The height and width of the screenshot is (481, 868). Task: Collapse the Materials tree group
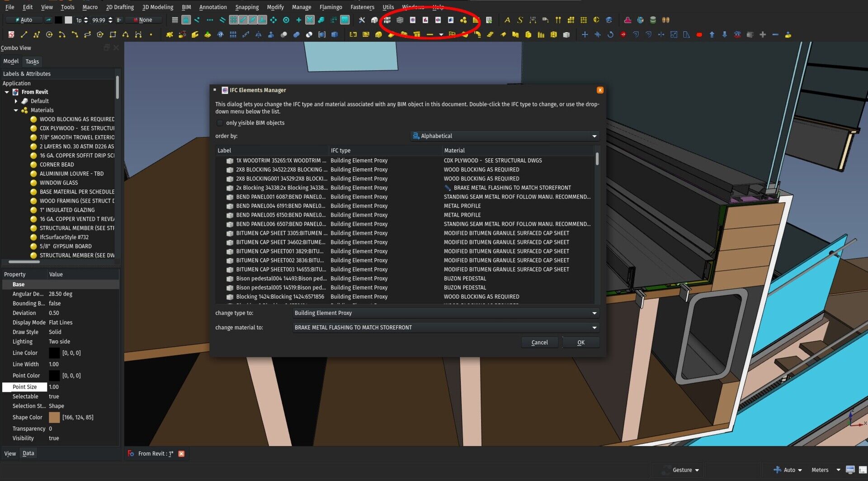coord(16,110)
